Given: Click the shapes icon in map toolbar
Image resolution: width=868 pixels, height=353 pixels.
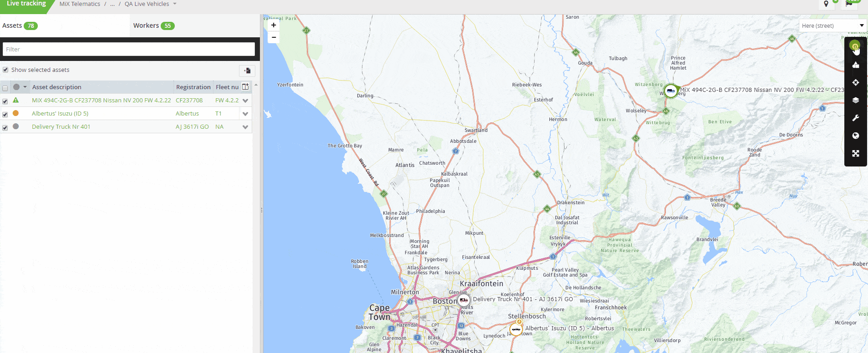Looking at the screenshot, I should [856, 65].
